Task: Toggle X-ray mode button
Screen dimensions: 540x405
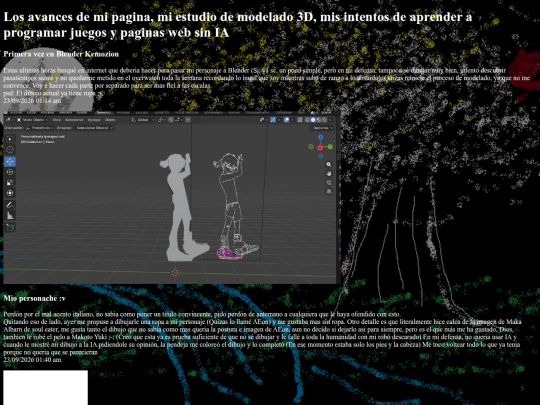Action: tap(300, 120)
